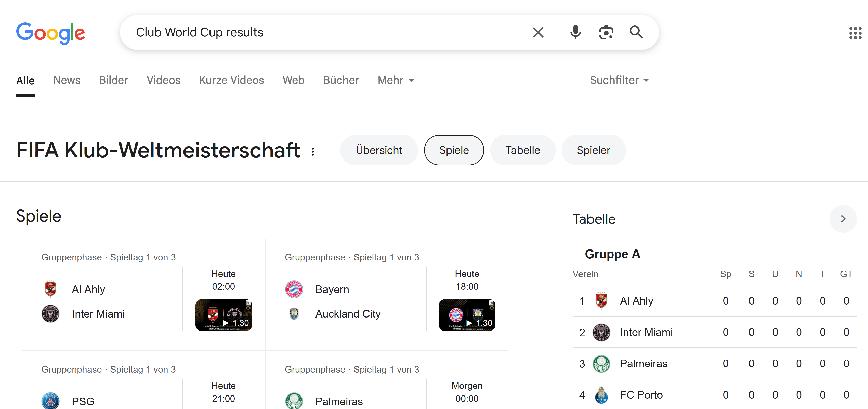Switch to the Bilder tab
This screenshot has height=409, width=868.
[114, 80]
